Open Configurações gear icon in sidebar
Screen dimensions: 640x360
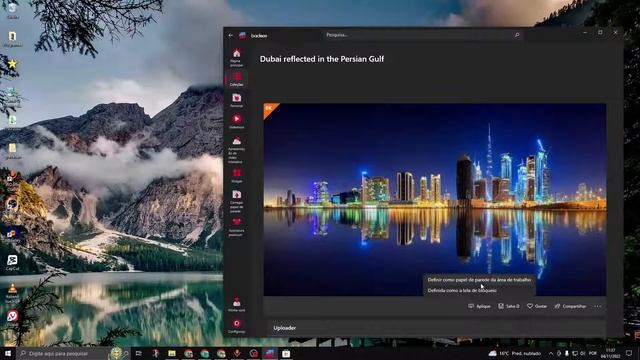236,326
